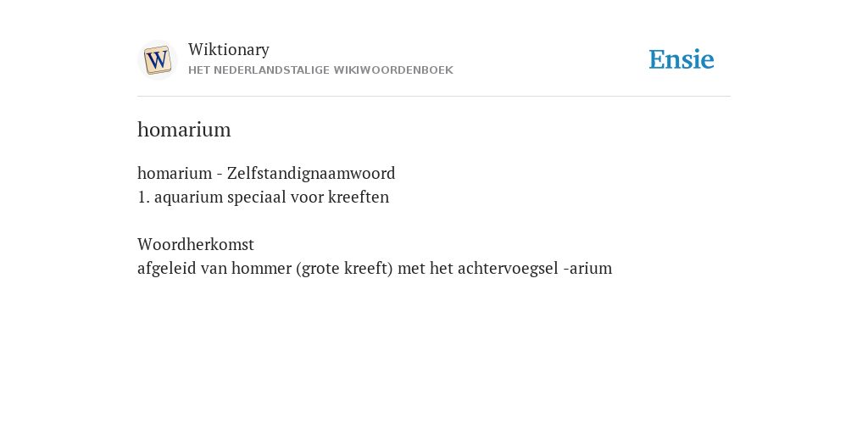This screenshot has height=434, width=868.
Task: Click the suffix -arium in etymology text
Action: pyautogui.click(x=587, y=269)
